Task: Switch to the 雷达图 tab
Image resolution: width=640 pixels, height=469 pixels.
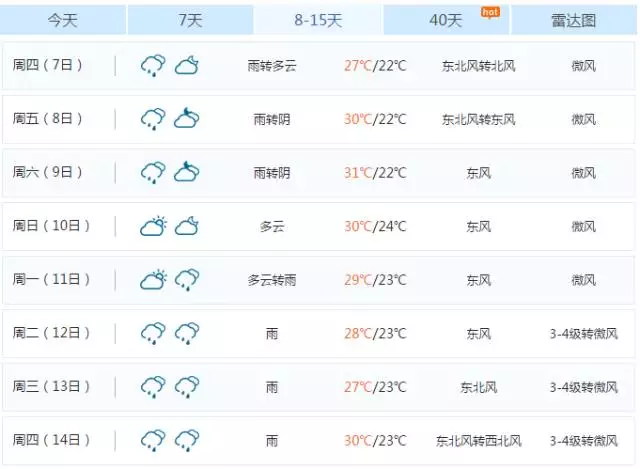Action: pos(574,20)
